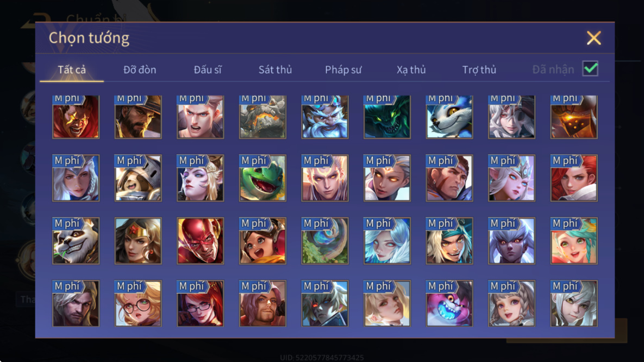Screen dimensions: 644x362
Task: Open the Sát thủ tab
Action: pyautogui.click(x=275, y=69)
